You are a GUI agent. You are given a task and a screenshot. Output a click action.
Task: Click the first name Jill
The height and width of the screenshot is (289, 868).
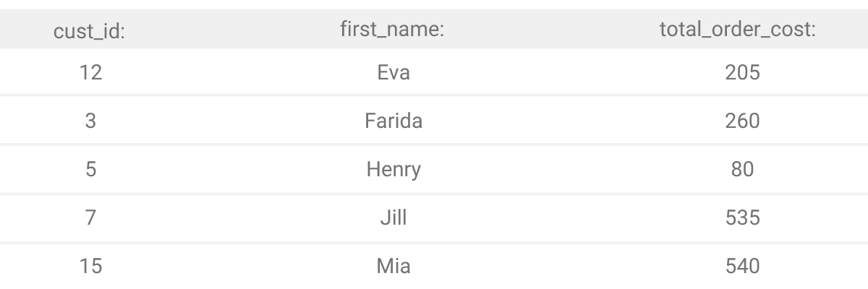(393, 217)
